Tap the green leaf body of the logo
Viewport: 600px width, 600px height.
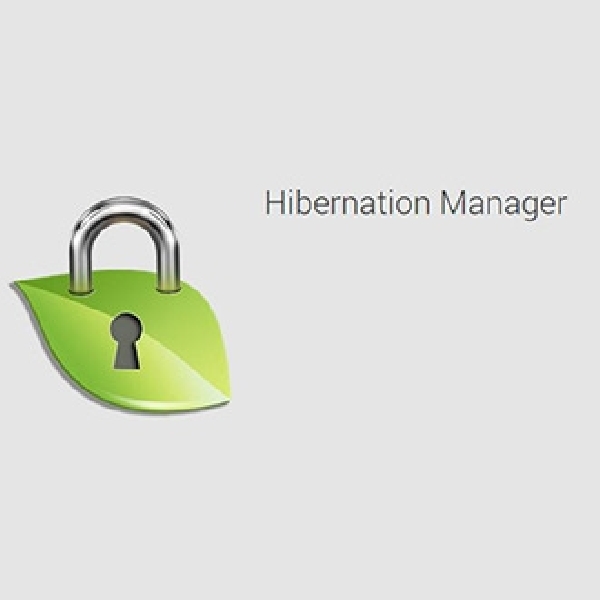pyautogui.click(x=121, y=342)
